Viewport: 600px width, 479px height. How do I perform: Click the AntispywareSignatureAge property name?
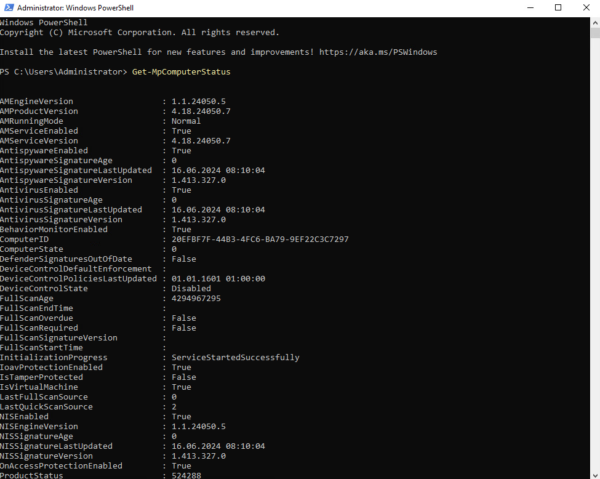(x=56, y=161)
